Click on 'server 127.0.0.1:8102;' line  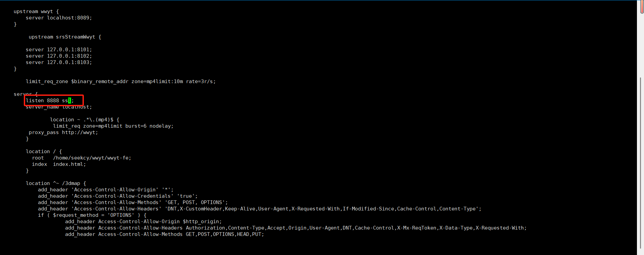(59, 56)
